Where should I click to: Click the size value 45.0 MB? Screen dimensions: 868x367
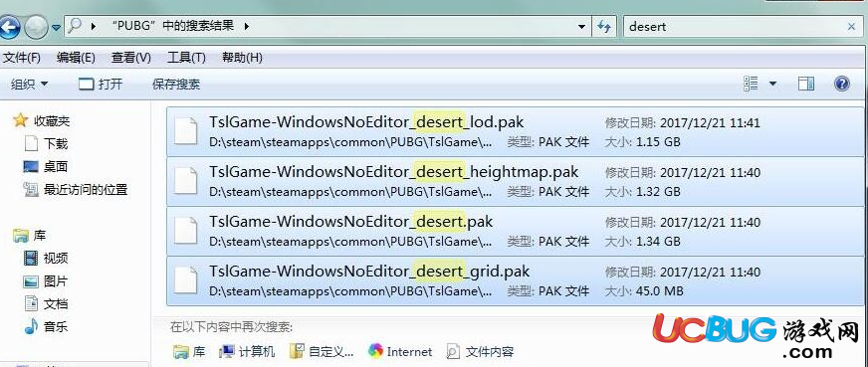[x=659, y=291]
